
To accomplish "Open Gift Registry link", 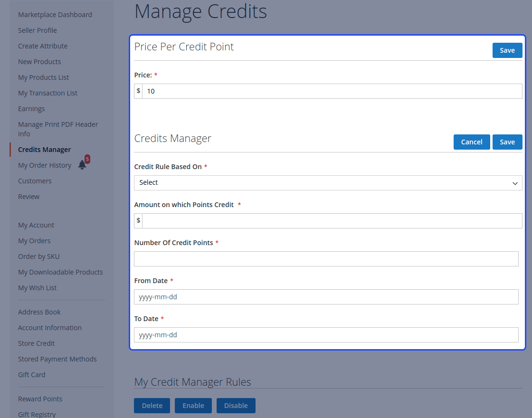I will click(37, 414).
